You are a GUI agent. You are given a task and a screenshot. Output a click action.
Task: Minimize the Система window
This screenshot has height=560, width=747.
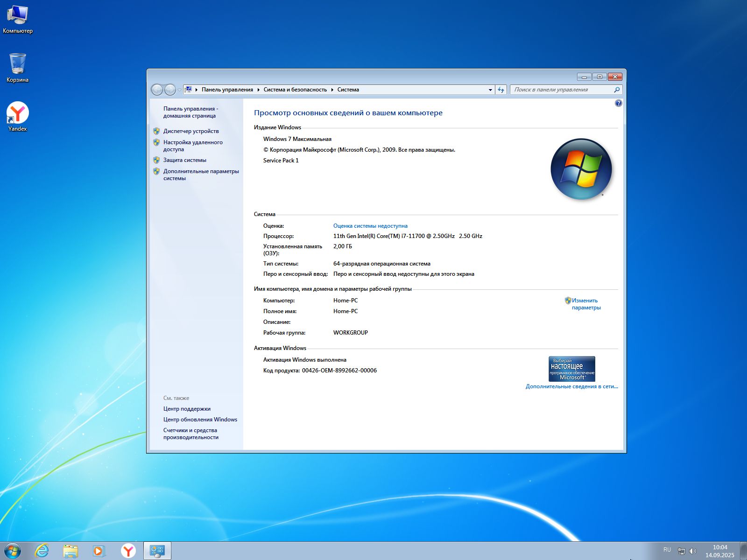click(x=584, y=77)
